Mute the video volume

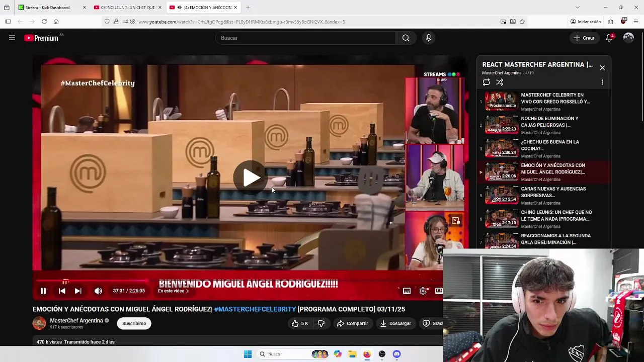98,291
